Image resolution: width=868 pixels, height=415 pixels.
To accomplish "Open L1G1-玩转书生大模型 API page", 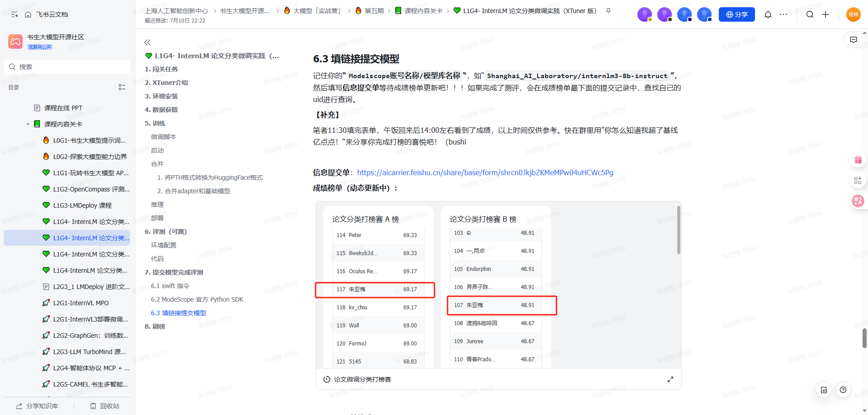I will (x=91, y=173).
